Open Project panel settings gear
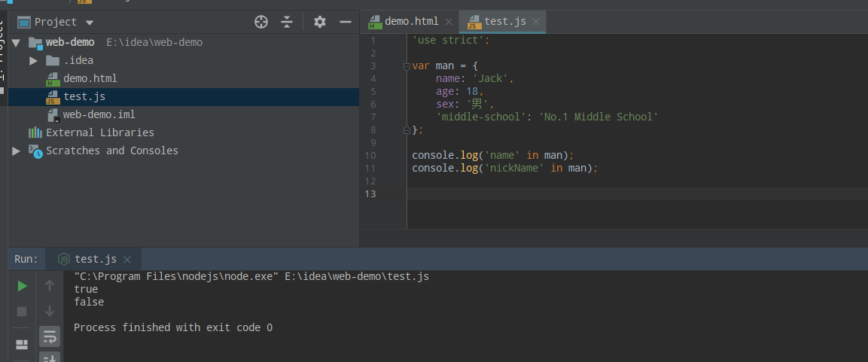Image resolution: width=868 pixels, height=362 pixels. point(320,22)
